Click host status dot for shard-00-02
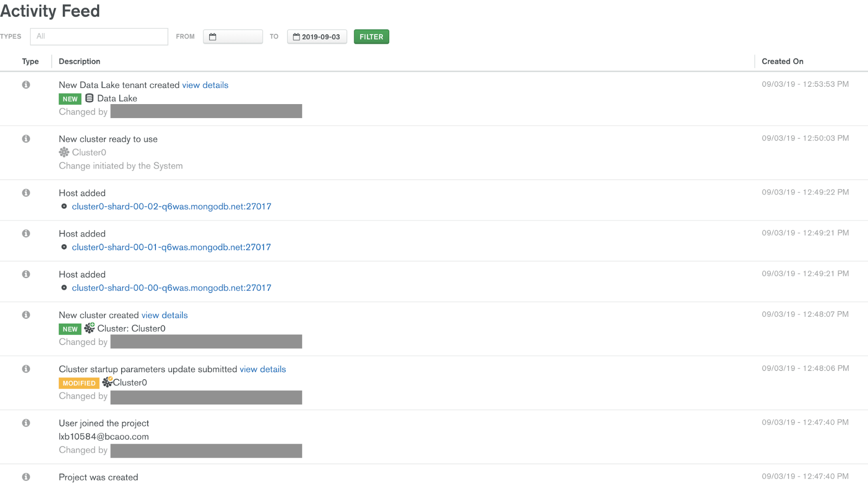 pyautogui.click(x=64, y=207)
